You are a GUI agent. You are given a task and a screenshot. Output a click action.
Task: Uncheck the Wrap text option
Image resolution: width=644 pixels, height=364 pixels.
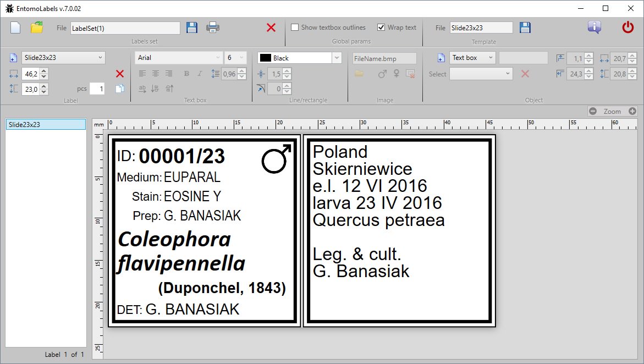pyautogui.click(x=381, y=27)
